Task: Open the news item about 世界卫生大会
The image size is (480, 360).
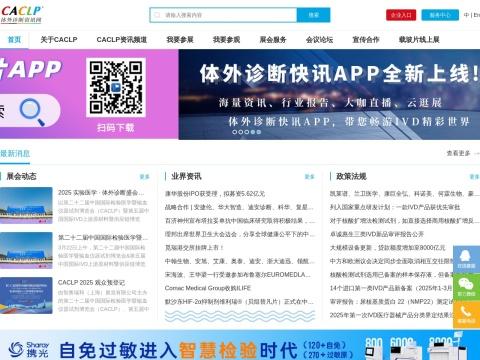Action: (x=239, y=234)
